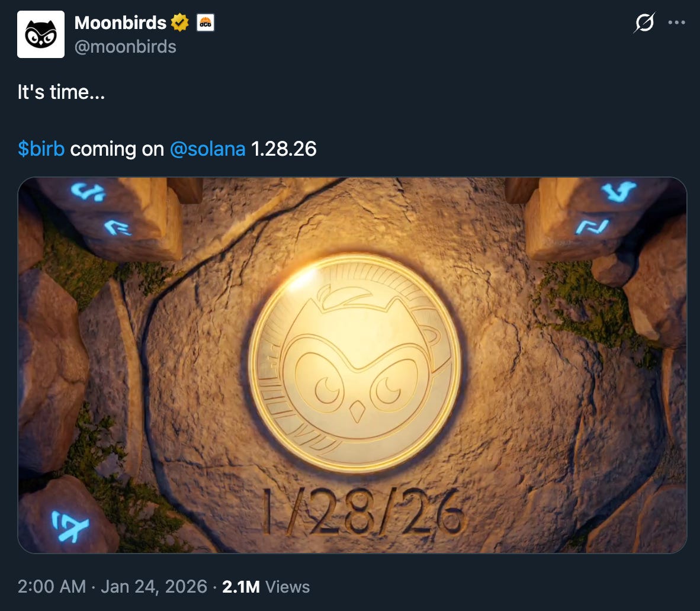
Task: Open the Moonbirds owl profile avatar
Action: 41,34
